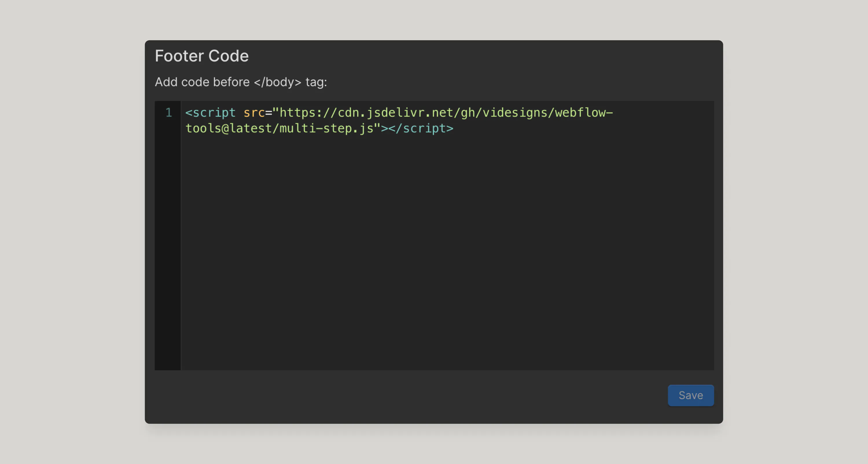The image size is (868, 464).
Task: Click the Save button
Action: click(691, 395)
